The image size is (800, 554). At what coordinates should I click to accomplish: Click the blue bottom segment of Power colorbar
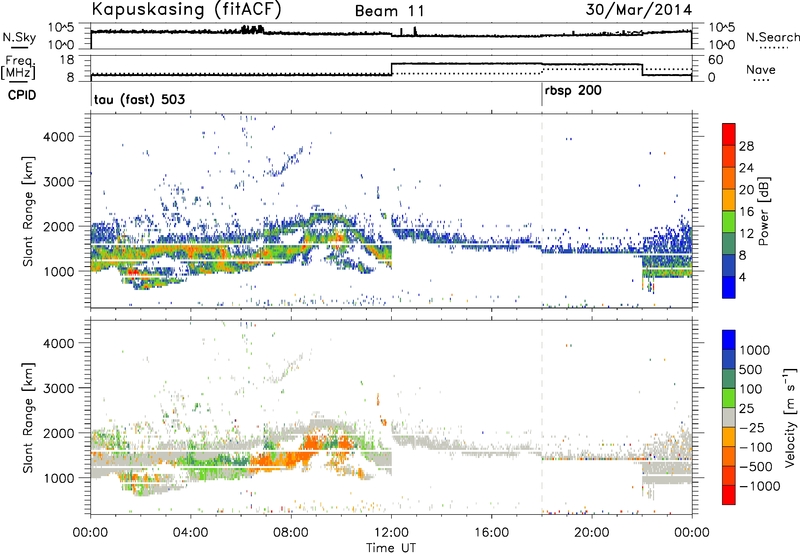pyautogui.click(x=729, y=287)
